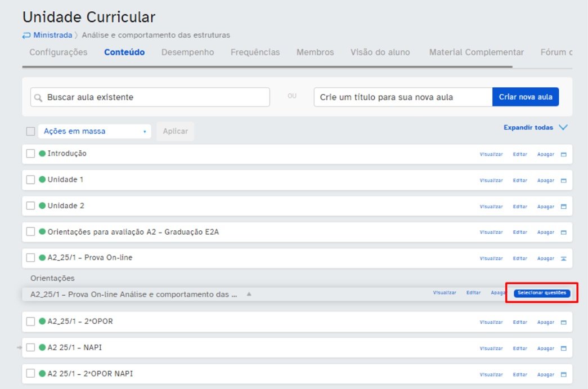Viewport: 588px width, 389px height.
Task: Click the Selecionar questões button
Action: (542, 293)
